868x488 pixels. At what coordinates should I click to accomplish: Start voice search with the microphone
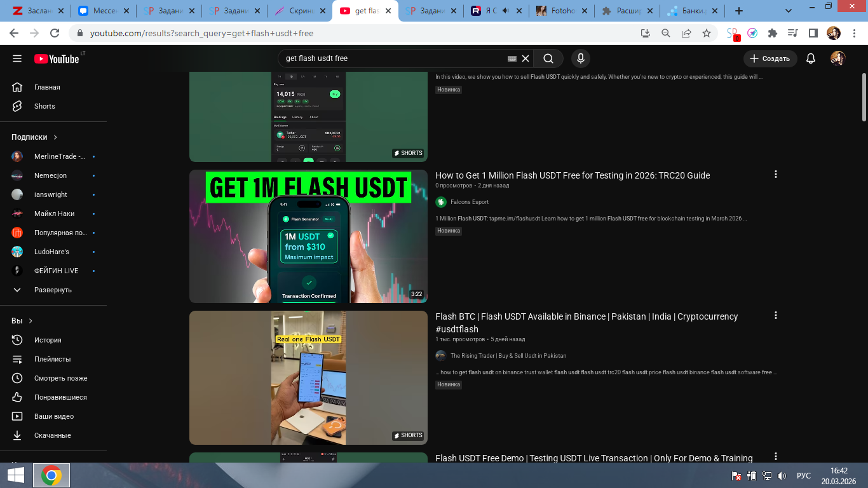tap(580, 58)
